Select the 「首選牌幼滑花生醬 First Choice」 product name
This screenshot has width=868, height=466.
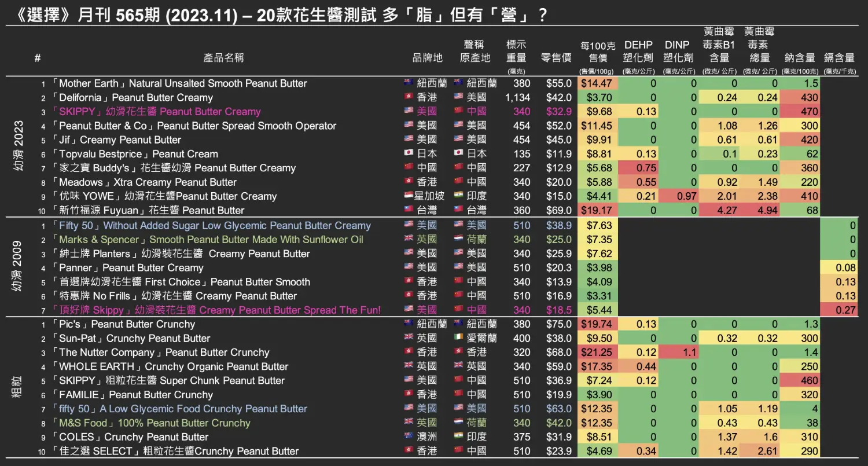coord(181,282)
